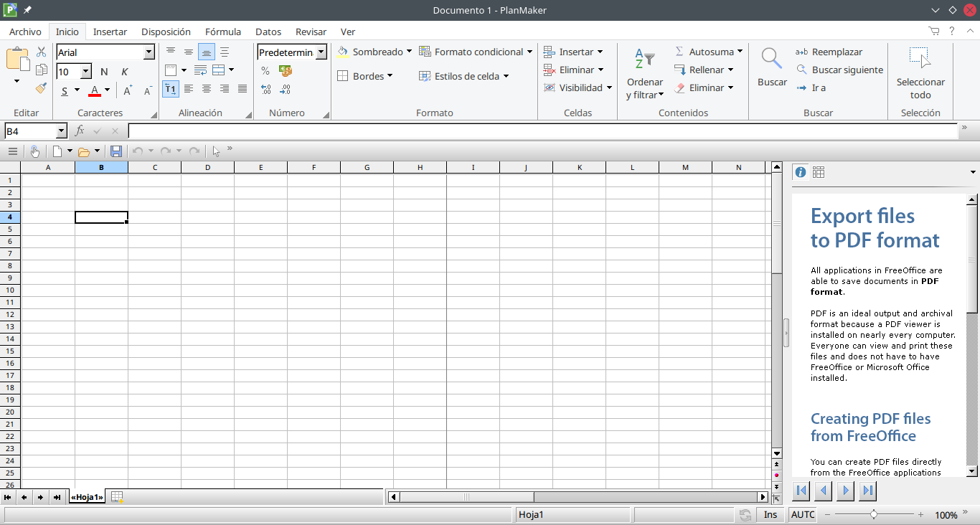Apply percent number format
The image size is (980, 525).
click(x=265, y=70)
